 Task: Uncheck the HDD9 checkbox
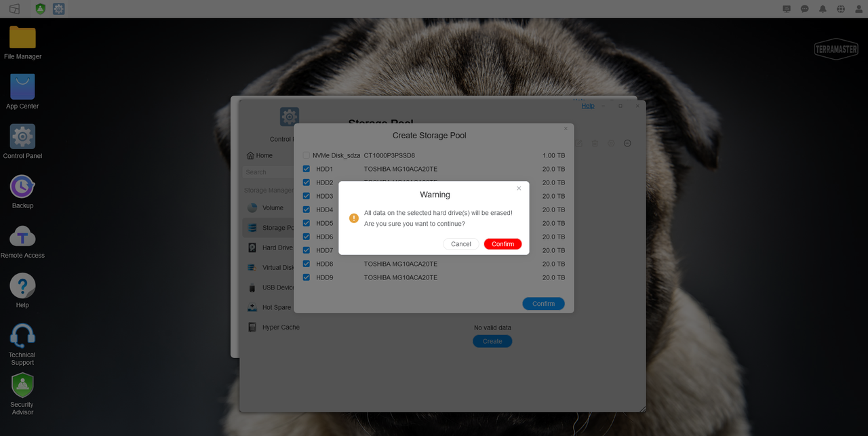pyautogui.click(x=307, y=277)
